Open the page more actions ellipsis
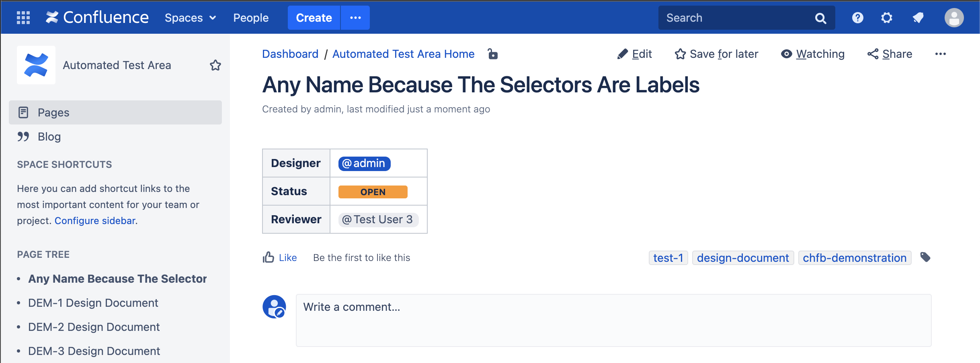Screen dimensions: 980x363 pyautogui.click(x=940, y=54)
